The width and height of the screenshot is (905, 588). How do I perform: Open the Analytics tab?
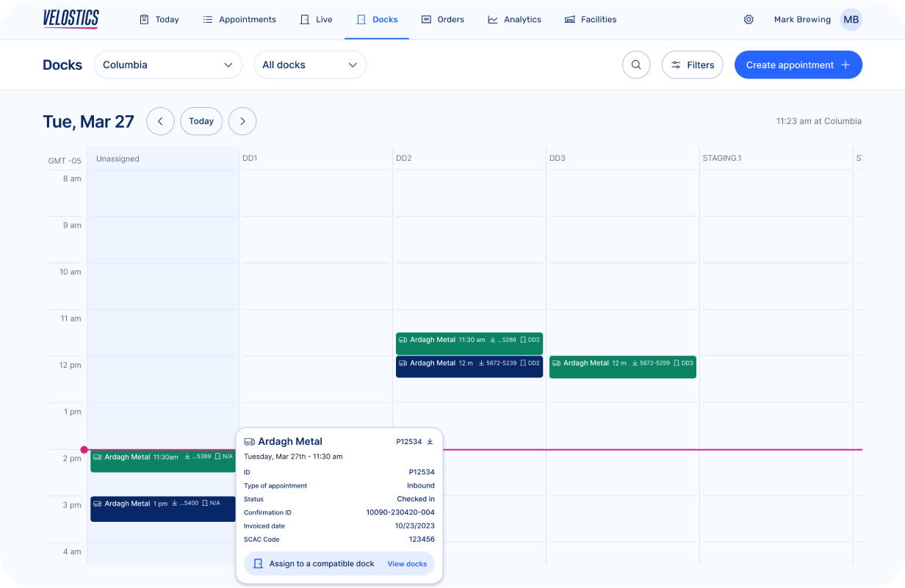point(515,19)
